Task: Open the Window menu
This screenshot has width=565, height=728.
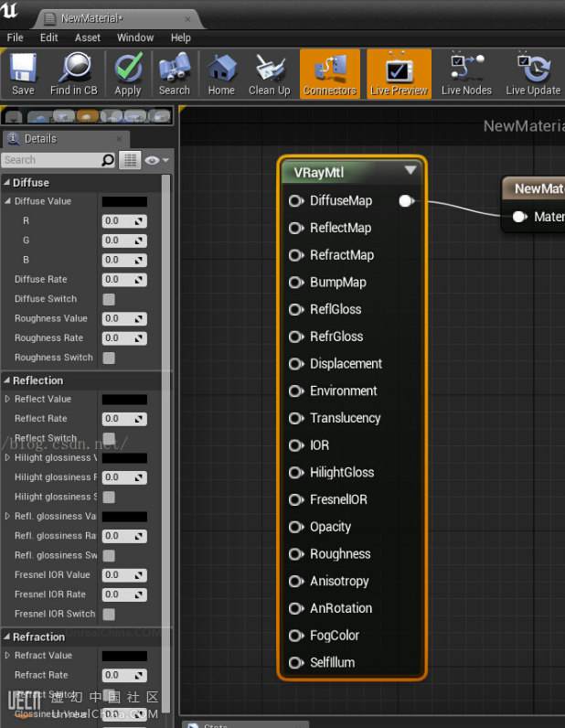Action: pyautogui.click(x=135, y=37)
